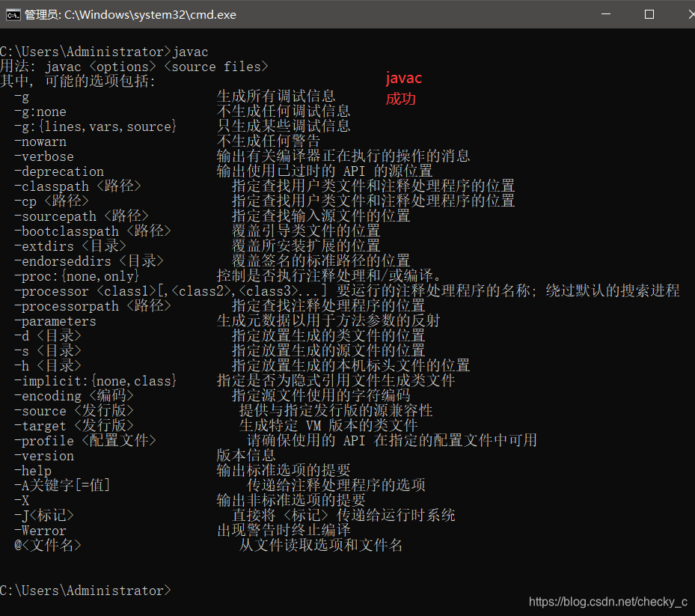Click the description 版本信息
Viewport: 695px width, 616px height.
pyautogui.click(x=246, y=456)
